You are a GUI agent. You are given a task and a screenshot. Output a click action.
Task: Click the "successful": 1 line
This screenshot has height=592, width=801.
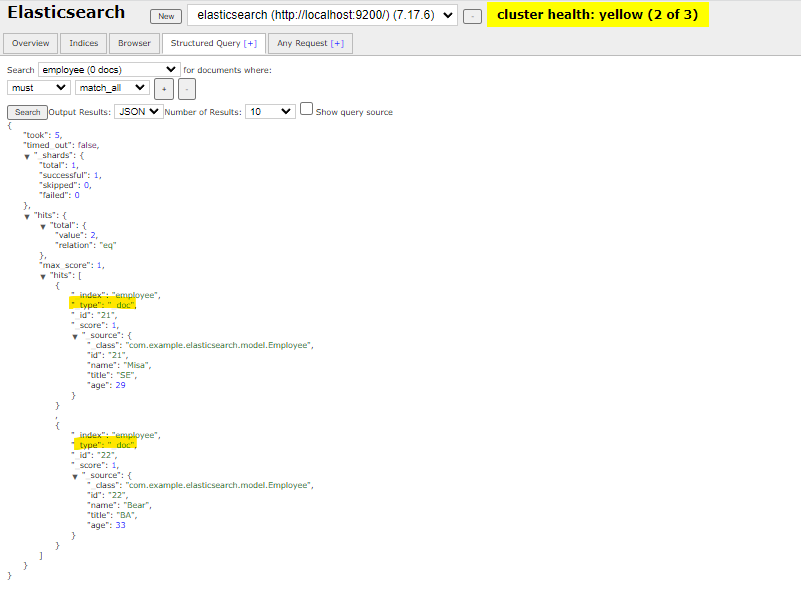tap(70, 175)
